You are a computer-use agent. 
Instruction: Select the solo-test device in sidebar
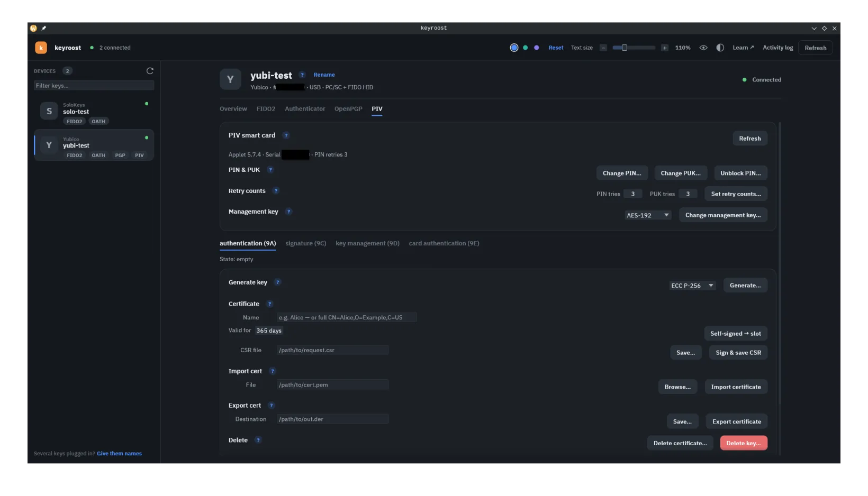pyautogui.click(x=94, y=112)
